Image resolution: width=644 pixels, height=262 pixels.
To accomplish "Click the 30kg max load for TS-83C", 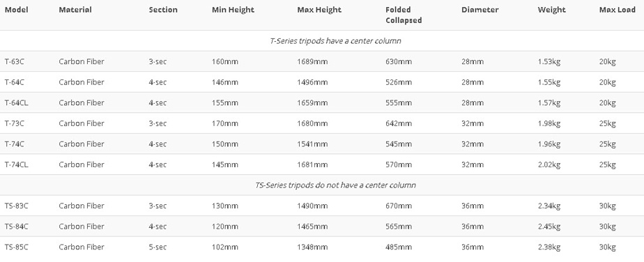I will tap(608, 206).
